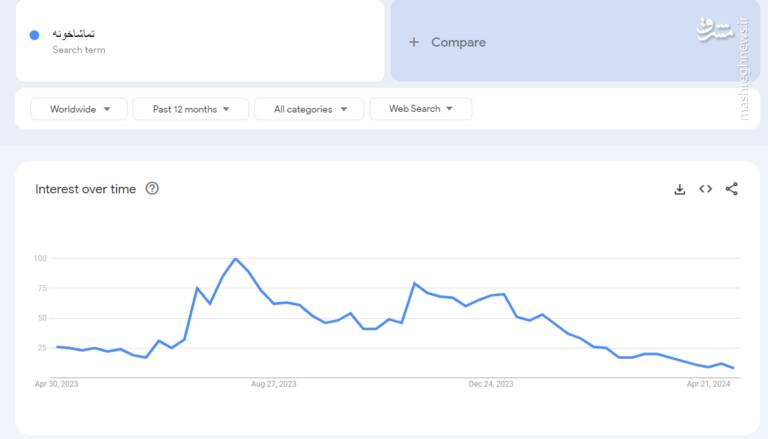The width and height of the screenshot is (768, 439).
Task: Click the 100 value on y-axis
Action: [40, 259]
